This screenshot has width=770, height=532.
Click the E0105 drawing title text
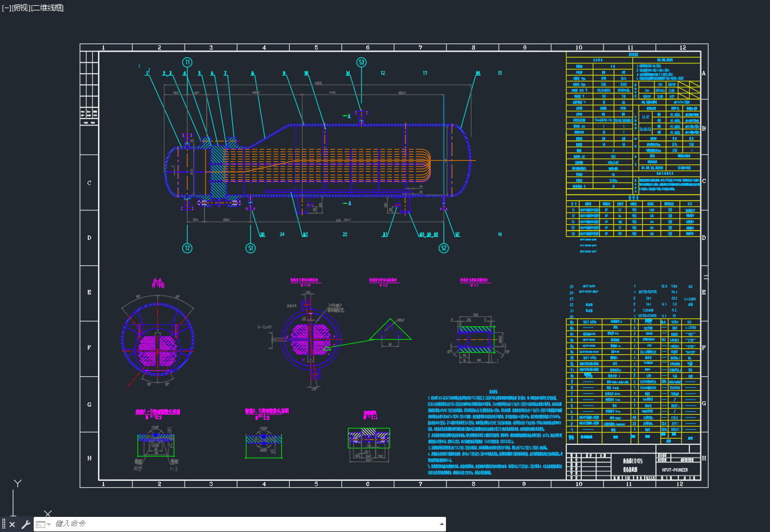click(632, 461)
